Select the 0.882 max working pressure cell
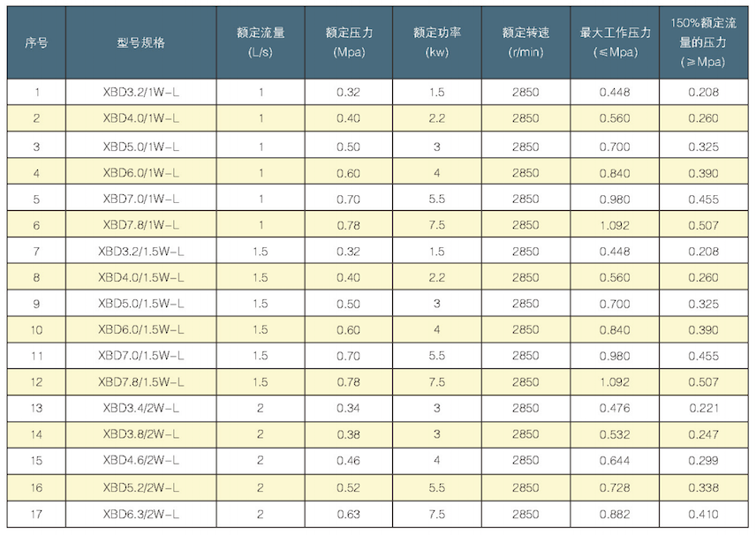The width and height of the screenshot is (756, 535). (x=615, y=513)
